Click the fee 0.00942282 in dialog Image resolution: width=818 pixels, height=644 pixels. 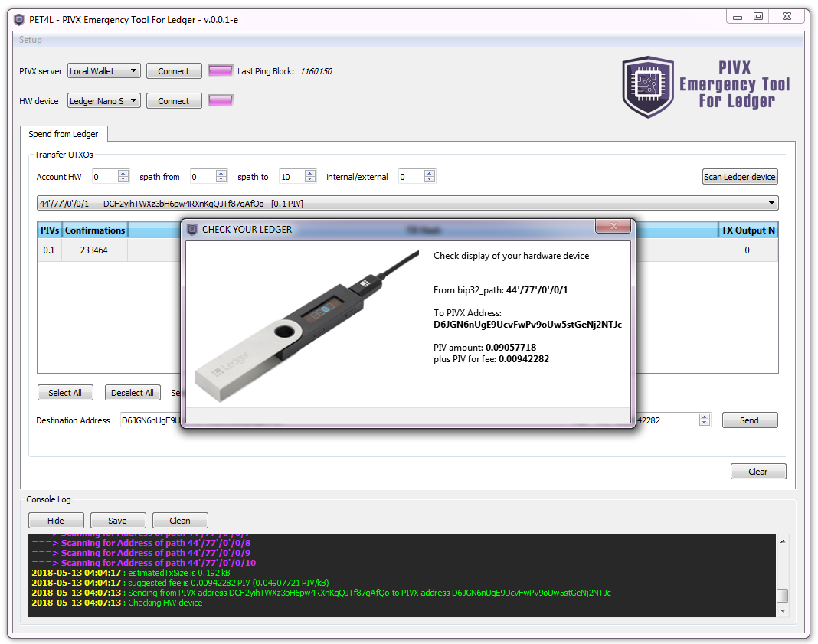[x=524, y=359]
